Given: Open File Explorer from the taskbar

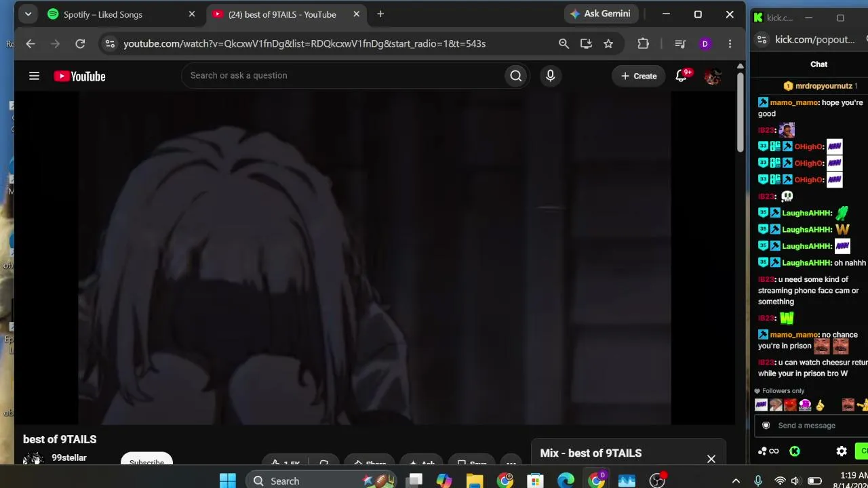Looking at the screenshot, I should pyautogui.click(x=474, y=481).
